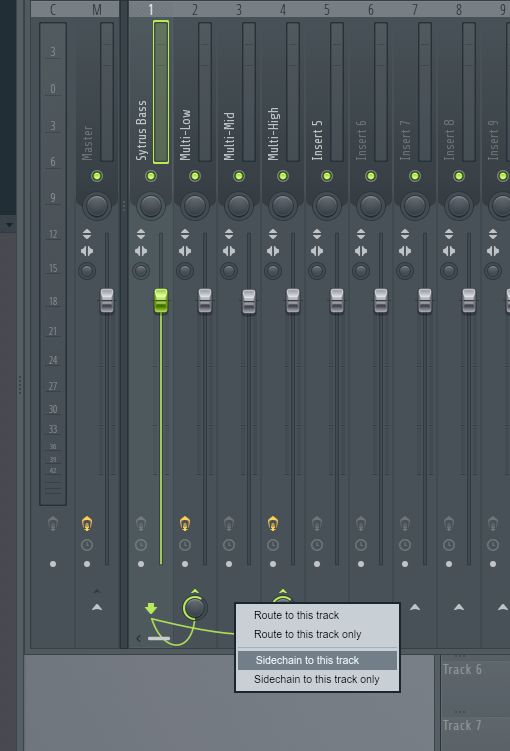Swap left/right channels on Sytrus Bass
Screen dimensions: 510x751
point(141,251)
